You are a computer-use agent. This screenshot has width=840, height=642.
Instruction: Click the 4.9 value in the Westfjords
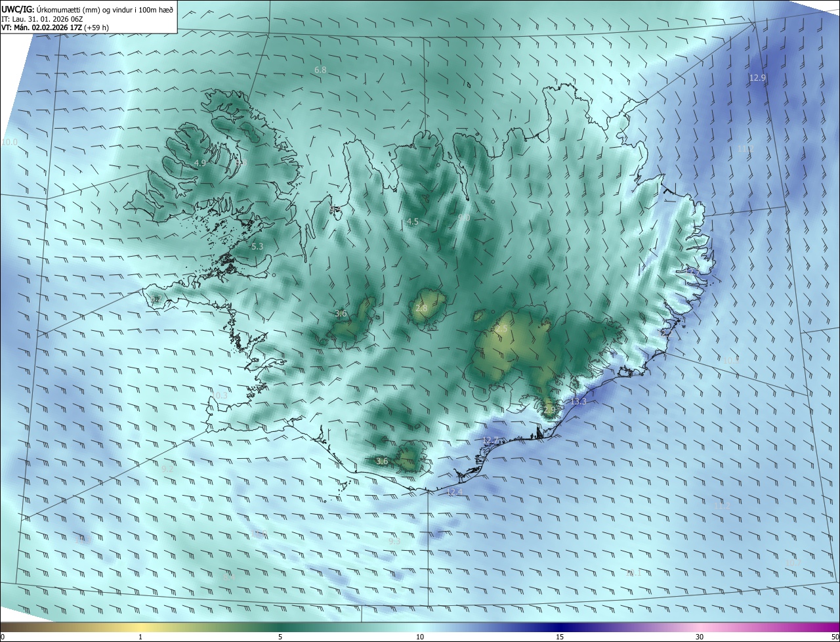(200, 163)
